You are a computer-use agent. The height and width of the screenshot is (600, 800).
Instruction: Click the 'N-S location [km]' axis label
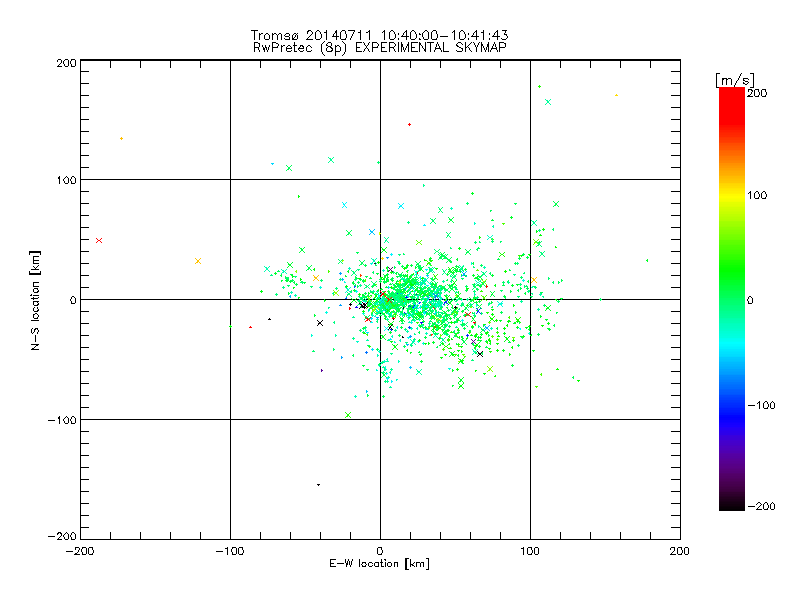point(35,301)
